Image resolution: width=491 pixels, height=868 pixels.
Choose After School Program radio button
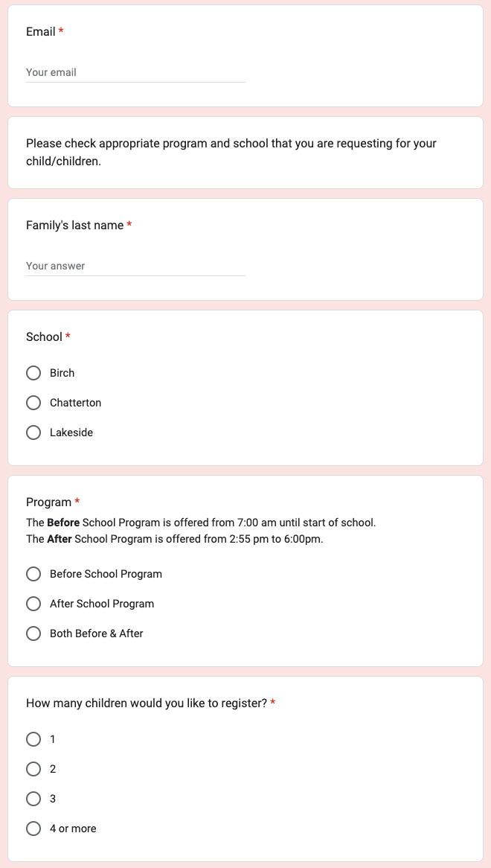33,604
